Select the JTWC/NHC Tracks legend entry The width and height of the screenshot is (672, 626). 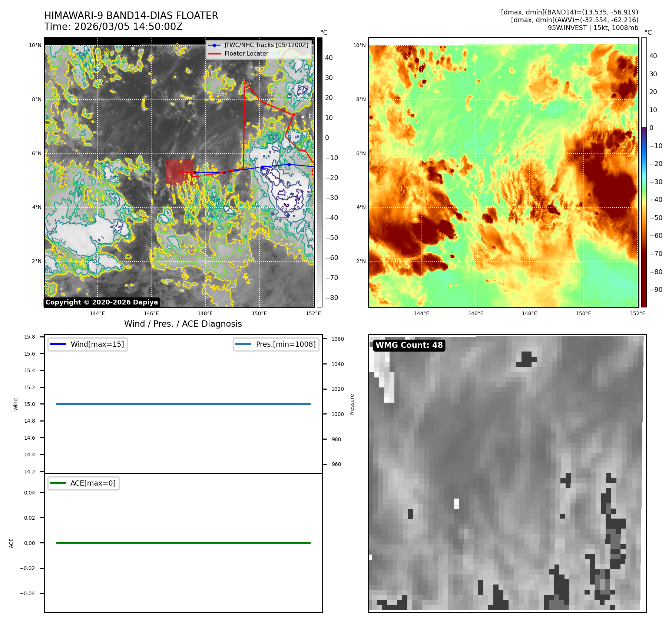266,45
